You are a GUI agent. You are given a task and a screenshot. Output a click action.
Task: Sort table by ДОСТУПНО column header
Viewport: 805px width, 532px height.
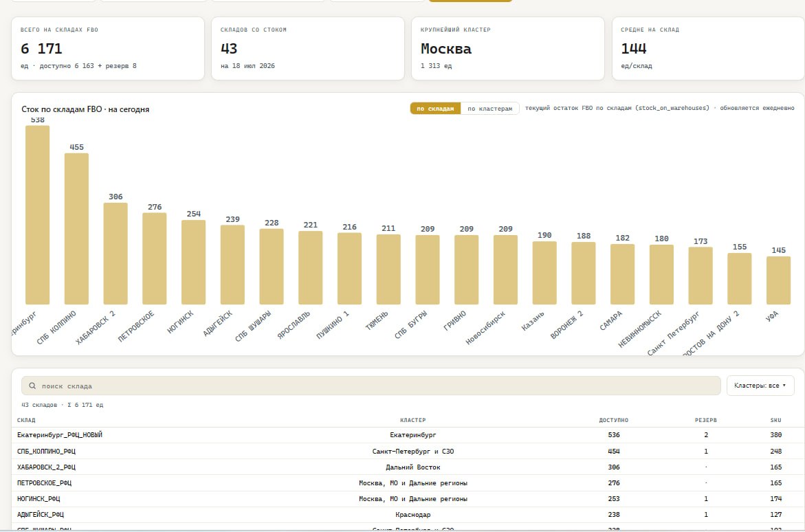click(x=613, y=420)
